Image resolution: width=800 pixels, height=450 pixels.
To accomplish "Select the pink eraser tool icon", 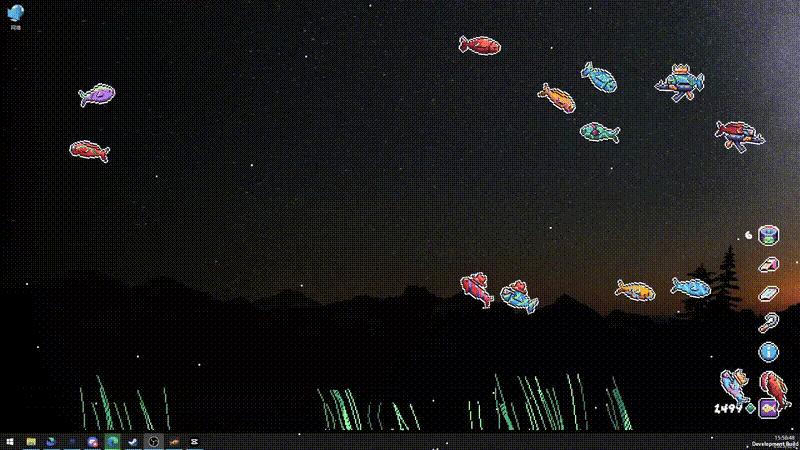I will click(x=768, y=265).
